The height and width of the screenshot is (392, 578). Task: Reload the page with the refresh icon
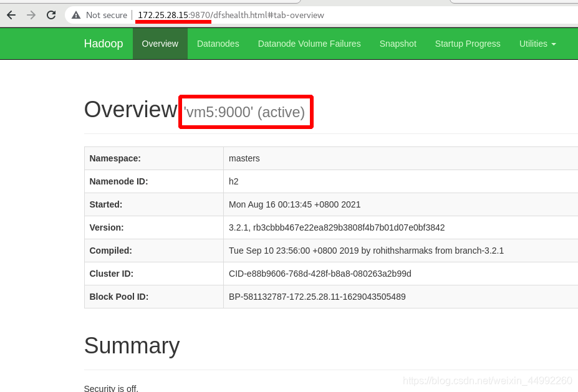pyautogui.click(x=51, y=15)
